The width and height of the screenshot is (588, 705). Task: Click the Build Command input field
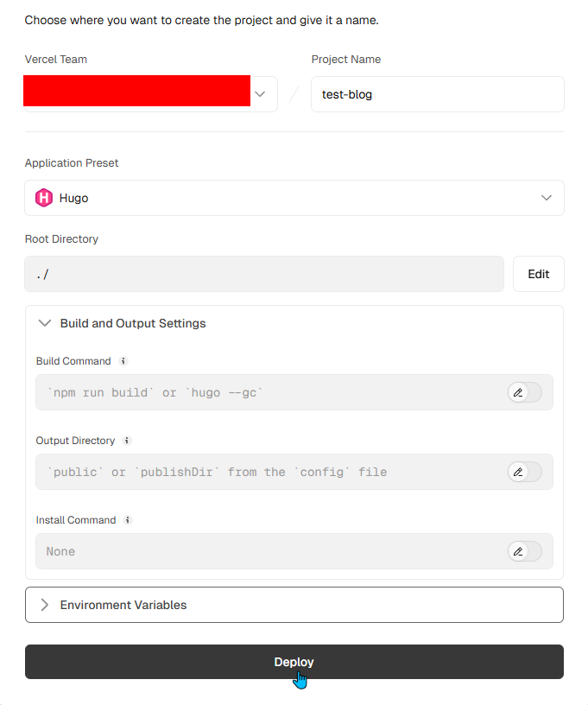pyautogui.click(x=294, y=392)
